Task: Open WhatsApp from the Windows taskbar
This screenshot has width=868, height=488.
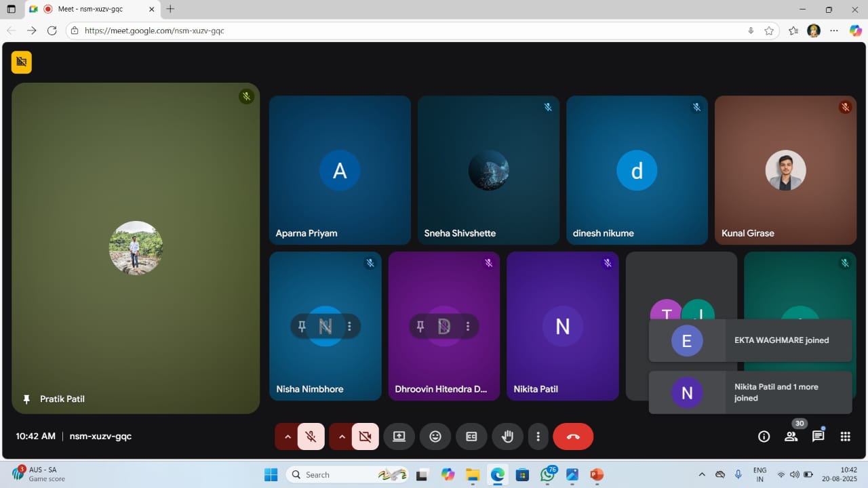Action: [x=547, y=474]
